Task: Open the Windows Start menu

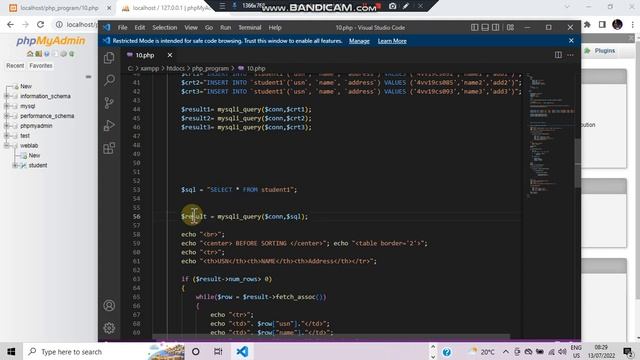Action: (x=11, y=351)
